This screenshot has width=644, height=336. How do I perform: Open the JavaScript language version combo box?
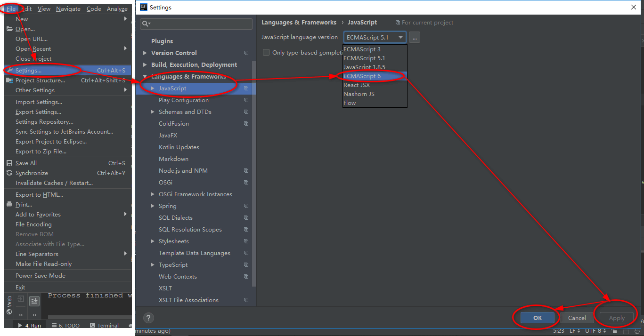pyautogui.click(x=375, y=37)
